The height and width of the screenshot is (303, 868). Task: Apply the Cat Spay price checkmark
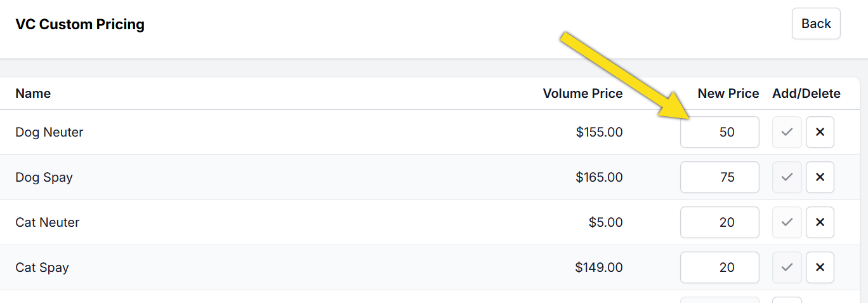click(787, 267)
